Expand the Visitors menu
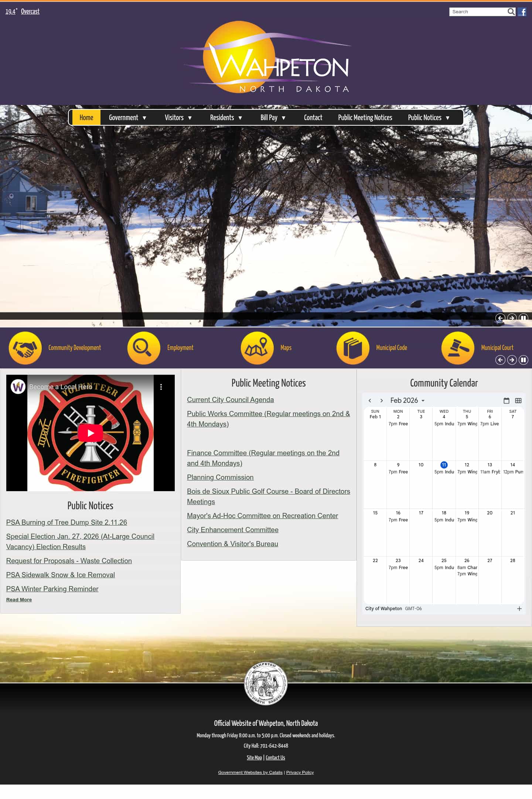Image resolution: width=532 pixels, height=799 pixels. (x=178, y=118)
